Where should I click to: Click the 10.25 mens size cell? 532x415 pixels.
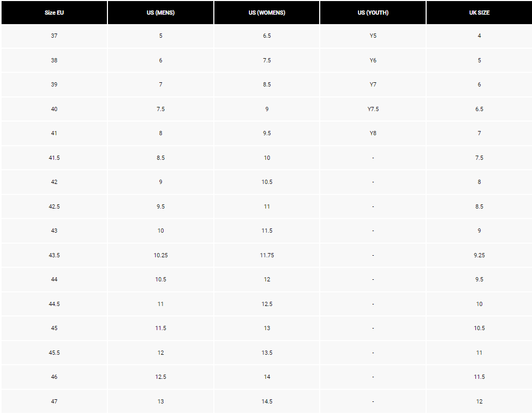[x=160, y=255]
